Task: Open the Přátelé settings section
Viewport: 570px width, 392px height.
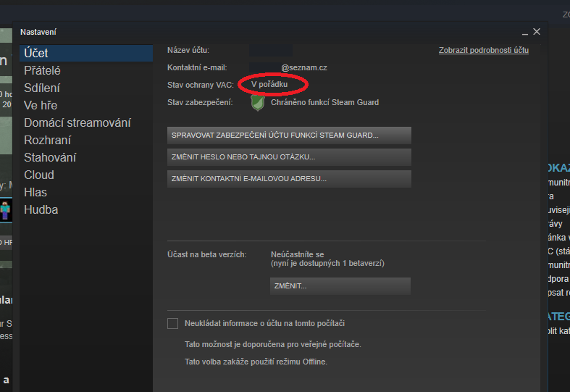Action: [x=42, y=70]
